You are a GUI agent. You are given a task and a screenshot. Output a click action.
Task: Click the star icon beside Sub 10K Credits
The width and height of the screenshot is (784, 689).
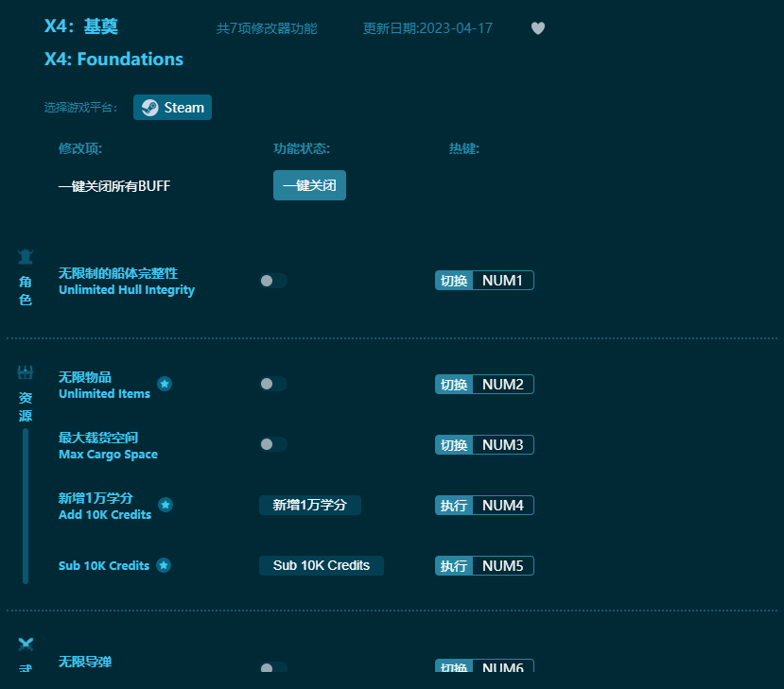pos(166,565)
